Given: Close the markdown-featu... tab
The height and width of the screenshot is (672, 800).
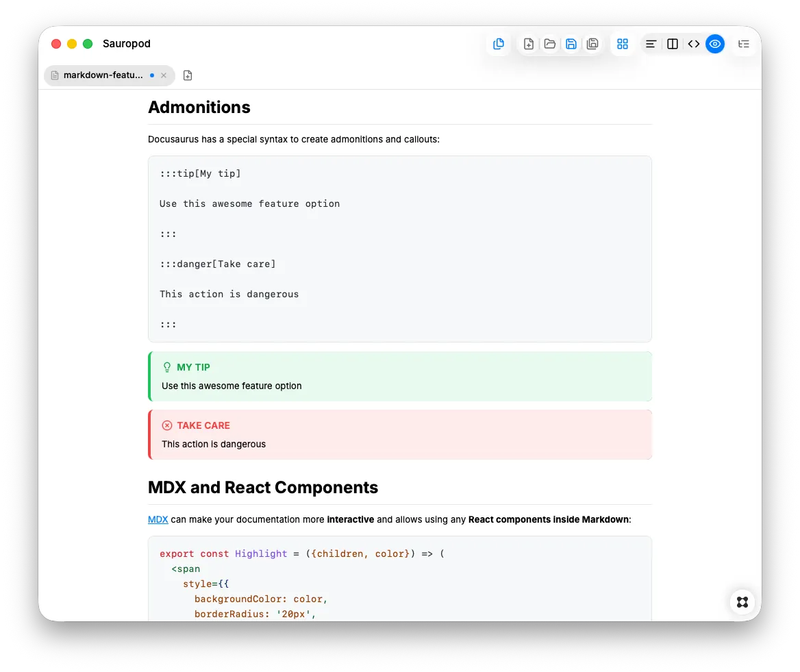Looking at the screenshot, I should (164, 75).
